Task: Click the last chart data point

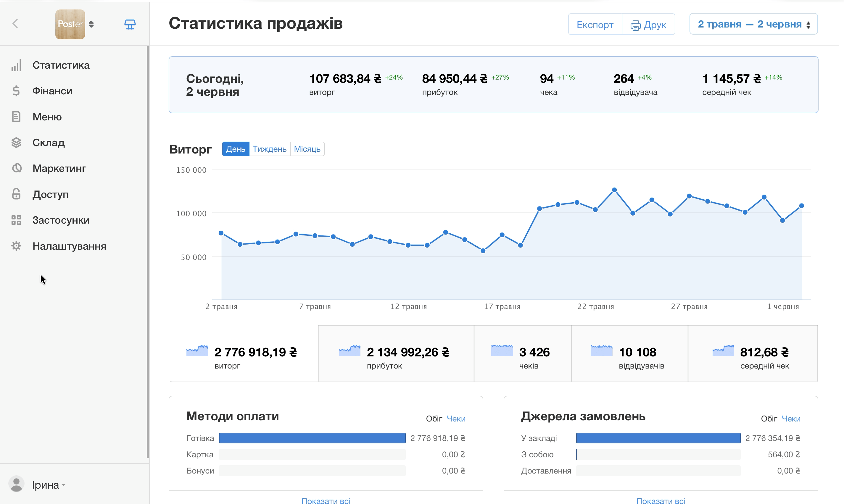Action: pyautogui.click(x=801, y=206)
